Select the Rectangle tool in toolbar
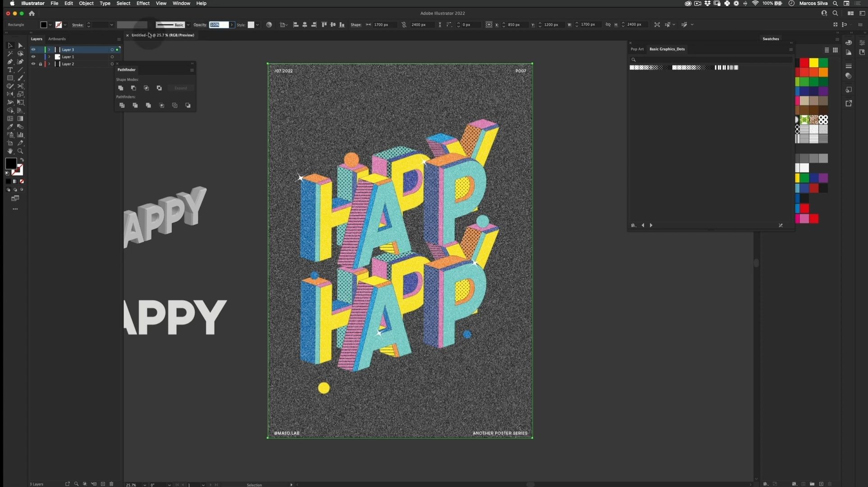This screenshot has width=868, height=487. 10,78
